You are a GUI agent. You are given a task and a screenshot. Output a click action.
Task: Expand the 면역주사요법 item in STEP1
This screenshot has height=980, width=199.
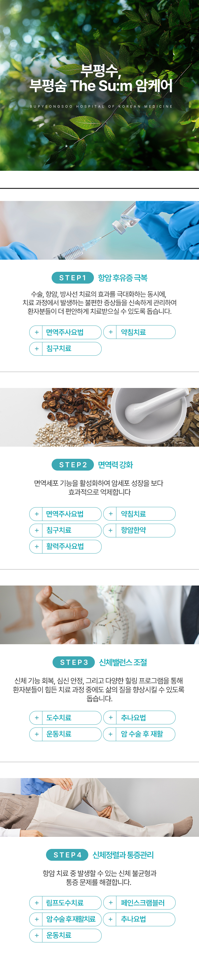(65, 332)
